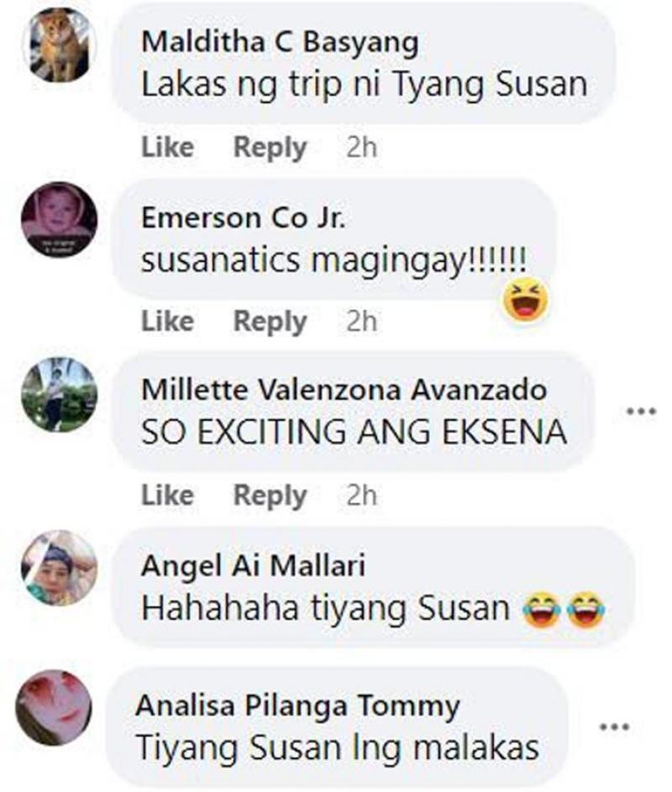The height and width of the screenshot is (792, 672).
Task: Click the 2h timestamp on Malditha's comment
Action: (x=362, y=147)
